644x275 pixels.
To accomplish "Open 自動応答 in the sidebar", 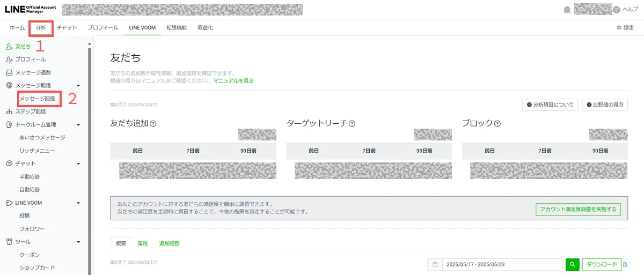I will pyautogui.click(x=30, y=190).
